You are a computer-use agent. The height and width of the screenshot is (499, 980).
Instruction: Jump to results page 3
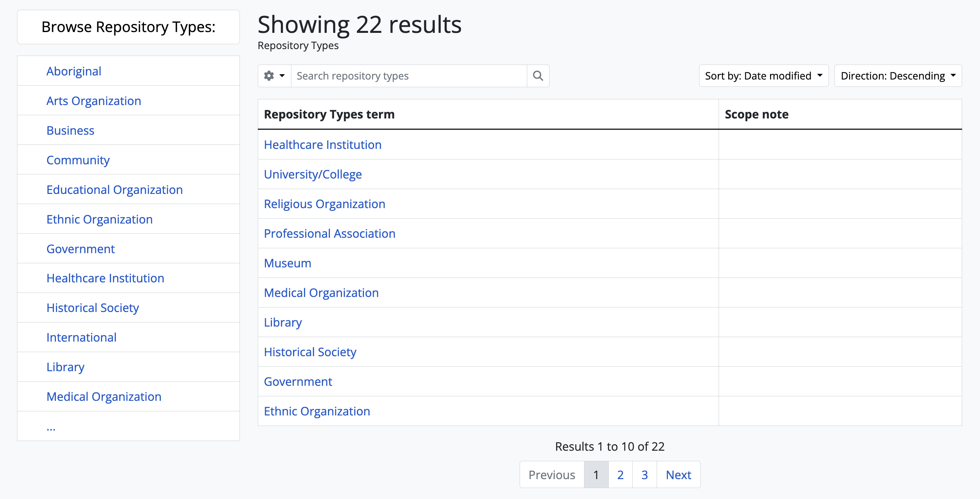(644, 475)
